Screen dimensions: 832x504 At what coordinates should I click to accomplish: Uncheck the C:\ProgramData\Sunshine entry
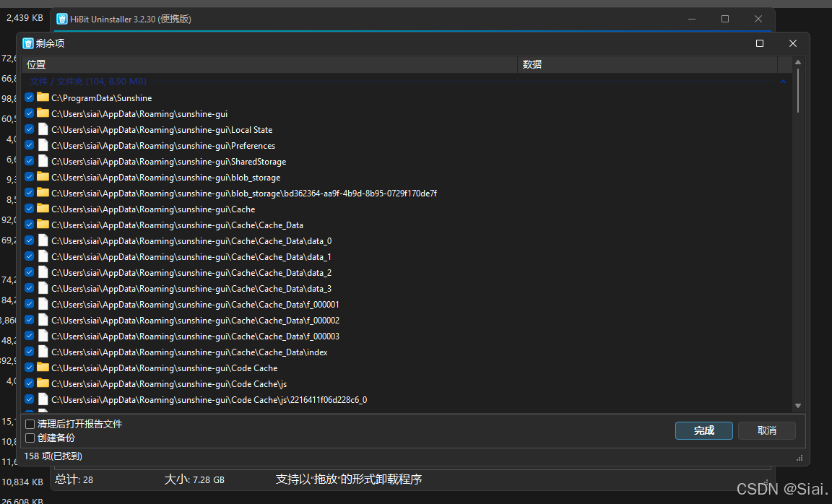29,97
